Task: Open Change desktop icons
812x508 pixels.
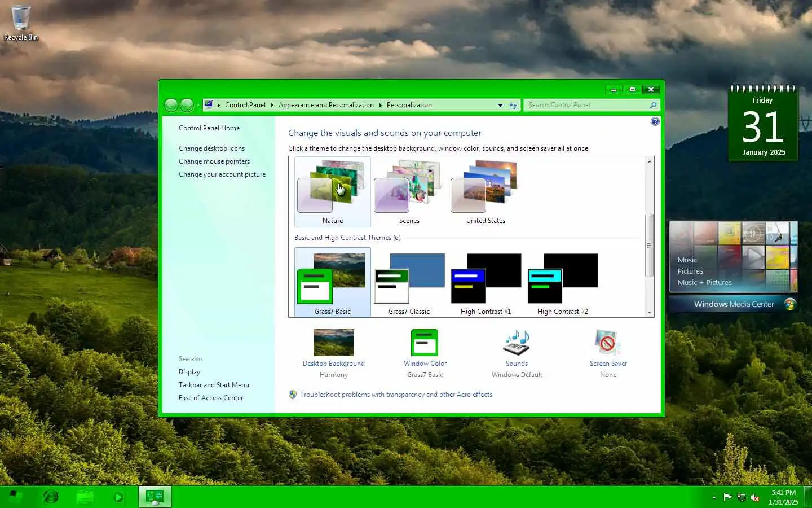Action: click(x=211, y=148)
